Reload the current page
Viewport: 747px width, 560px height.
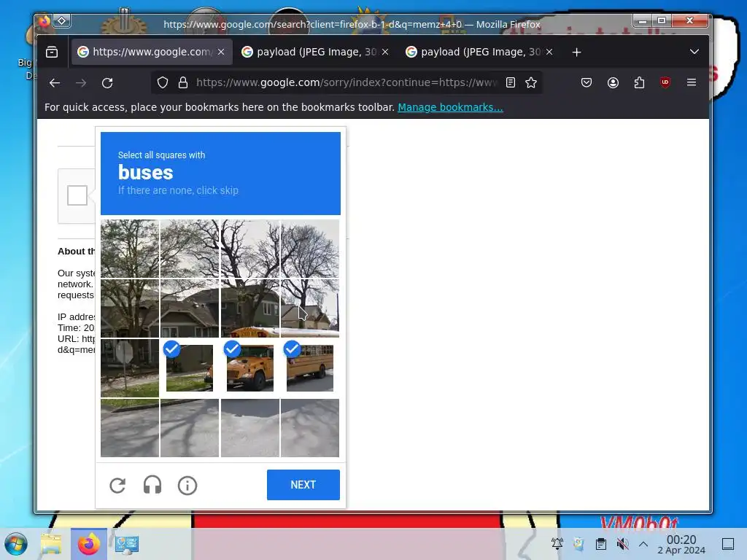click(x=107, y=83)
